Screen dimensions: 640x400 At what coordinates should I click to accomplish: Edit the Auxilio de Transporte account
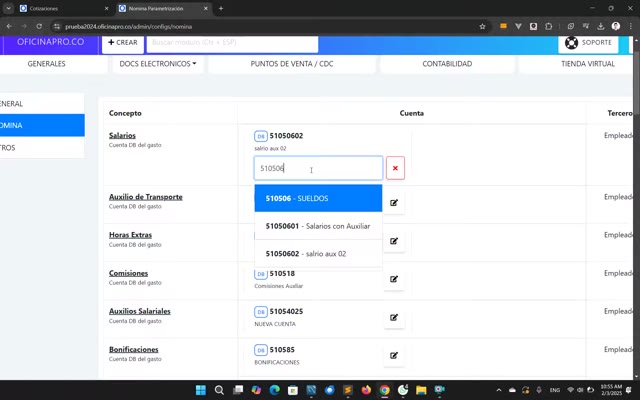point(394,203)
